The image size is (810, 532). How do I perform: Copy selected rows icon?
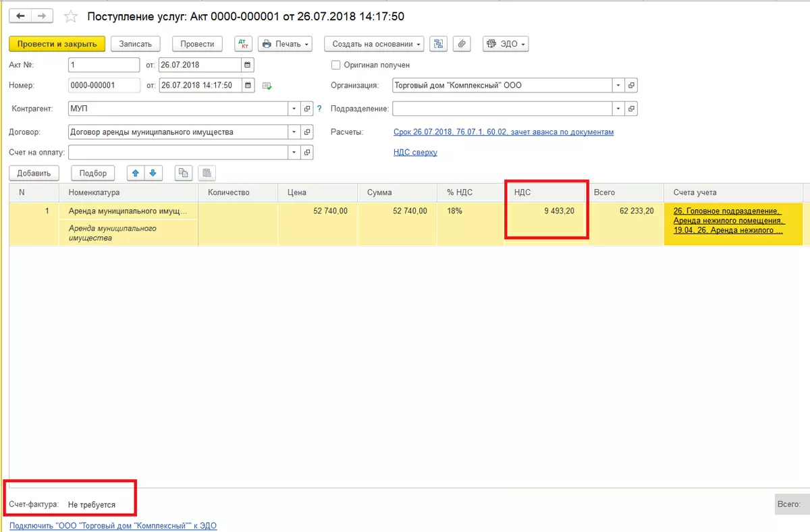click(x=183, y=173)
